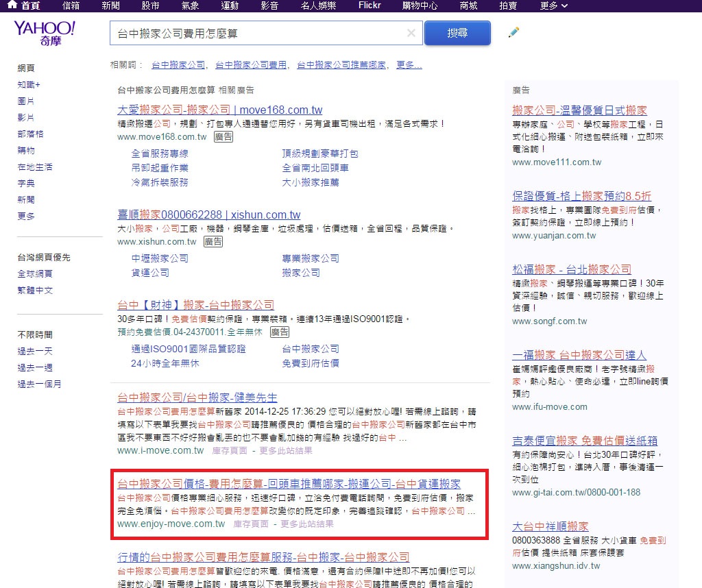The height and width of the screenshot is (588, 702).
Task: Open 商城 in top navigation
Action: coord(469,5)
